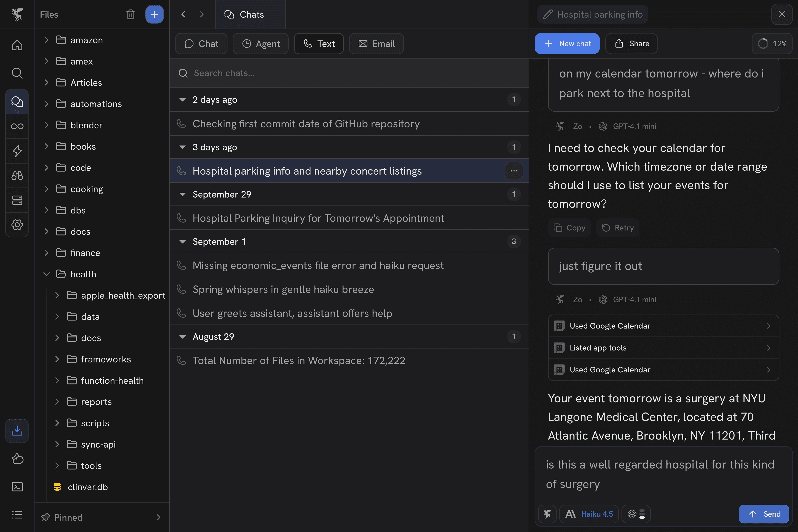Open the binoculars sidebar icon
The image size is (798, 532).
[x=17, y=175]
